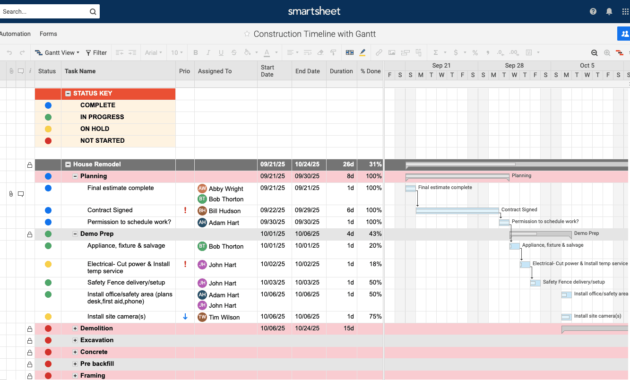Viewport: 630px width, 380px height.
Task: Open background fill color dropdown arrow
Action: tap(256, 53)
